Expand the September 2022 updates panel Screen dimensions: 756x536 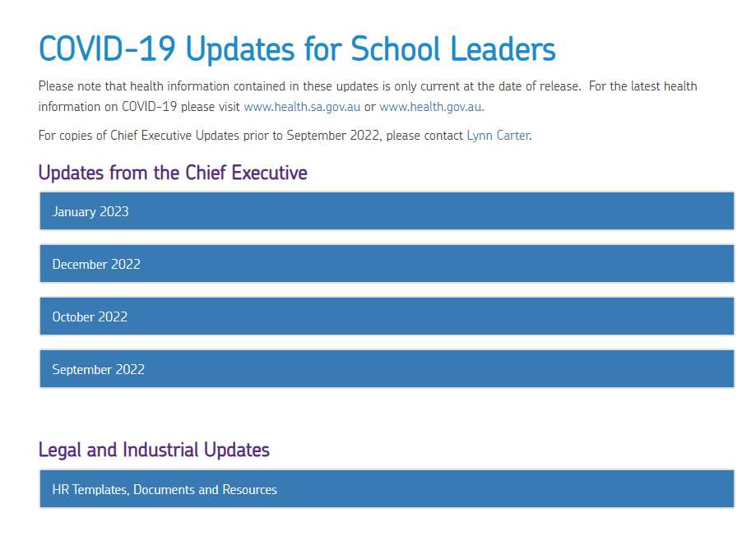[x=387, y=369]
